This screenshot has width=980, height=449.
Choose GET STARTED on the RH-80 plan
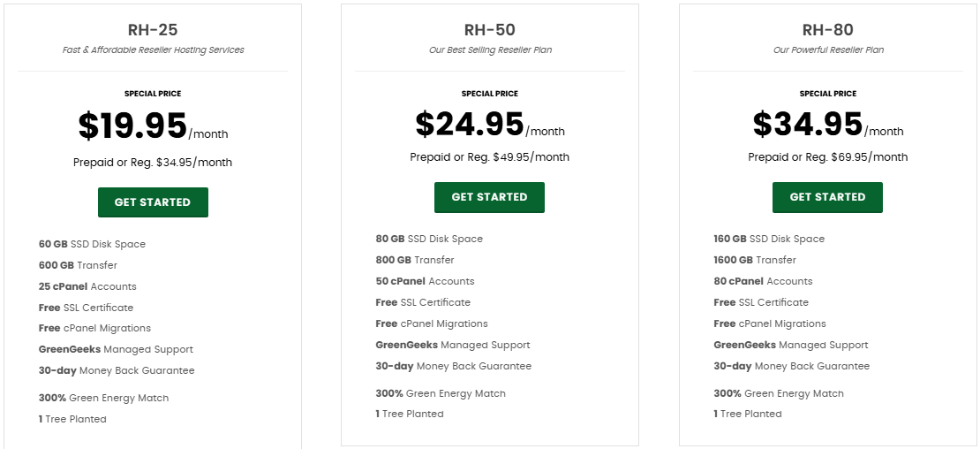tap(827, 197)
